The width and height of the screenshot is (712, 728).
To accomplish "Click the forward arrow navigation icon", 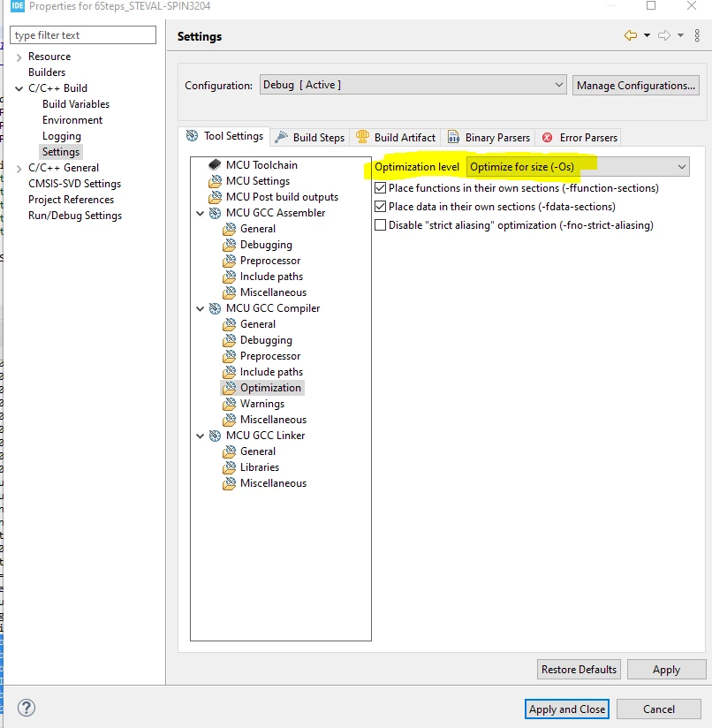I will click(664, 35).
